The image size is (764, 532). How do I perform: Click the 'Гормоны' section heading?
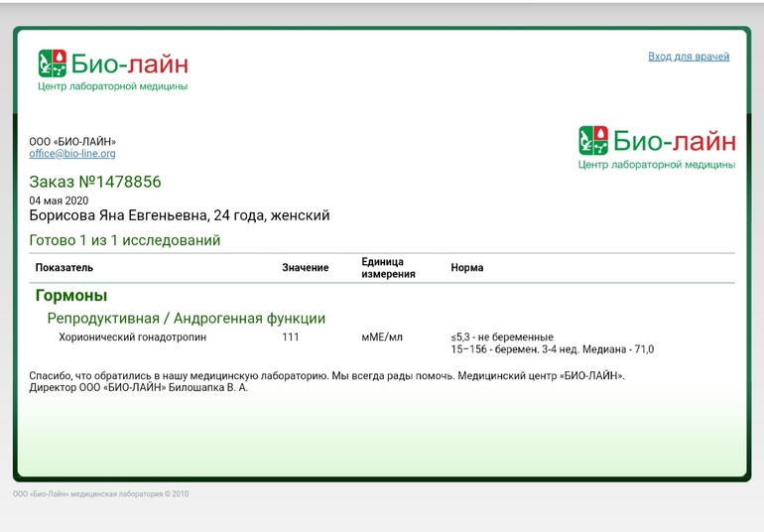click(71, 296)
